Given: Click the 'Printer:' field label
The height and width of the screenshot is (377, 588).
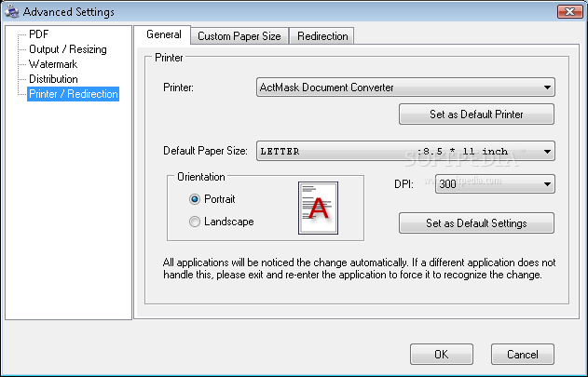Looking at the screenshot, I should (178, 88).
